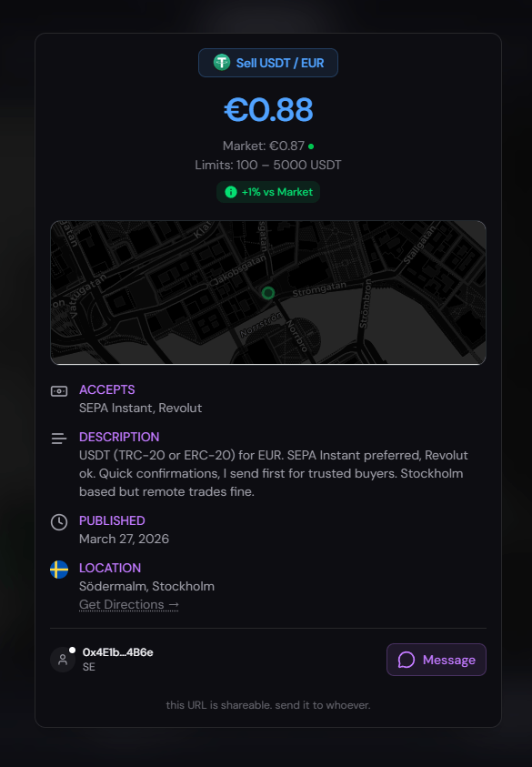532x767 pixels.
Task: Click the trader name 0x4E1b...4B6e
Action: 115,652
